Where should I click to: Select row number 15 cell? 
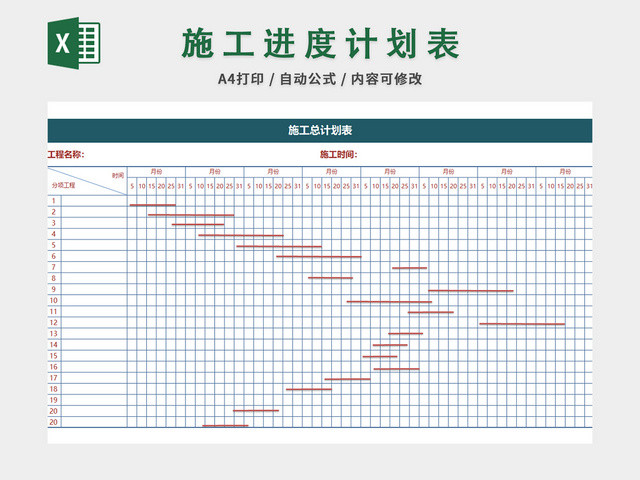point(54,356)
